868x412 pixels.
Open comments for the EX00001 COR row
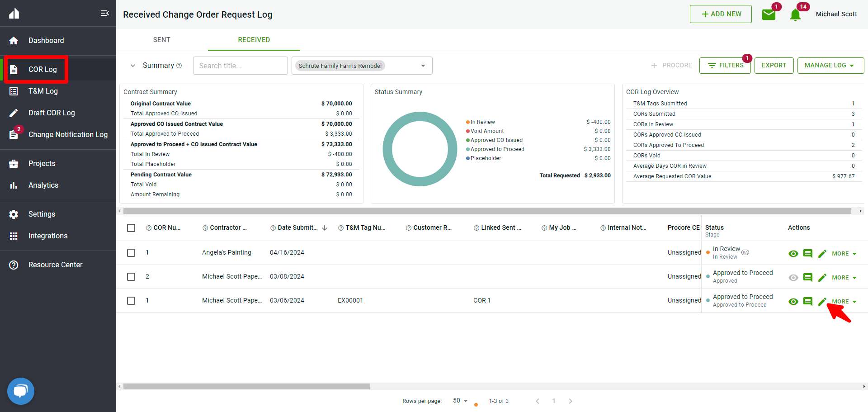(808, 302)
